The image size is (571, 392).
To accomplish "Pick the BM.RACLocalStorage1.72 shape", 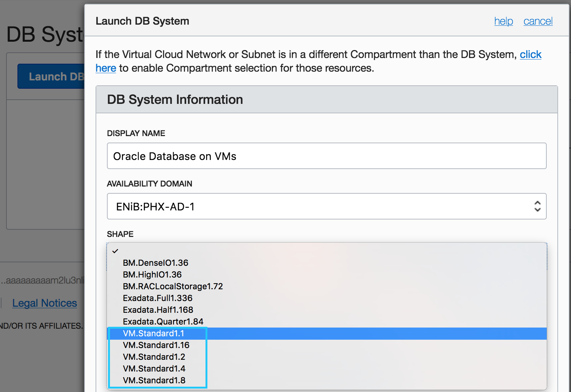I will [173, 286].
